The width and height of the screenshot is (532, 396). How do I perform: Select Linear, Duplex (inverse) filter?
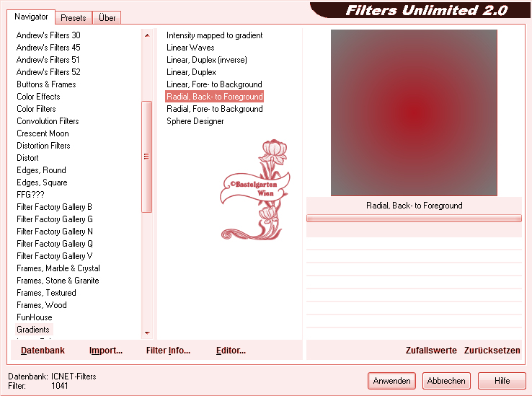(x=207, y=60)
